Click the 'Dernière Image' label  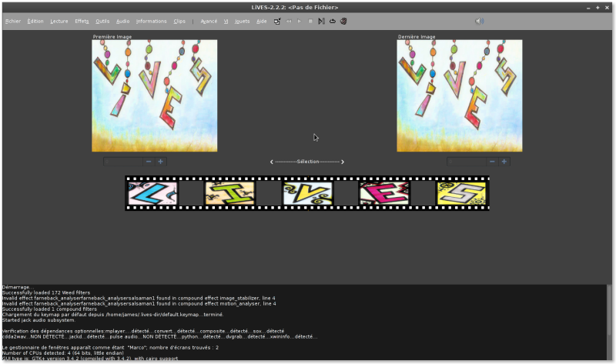tap(417, 36)
